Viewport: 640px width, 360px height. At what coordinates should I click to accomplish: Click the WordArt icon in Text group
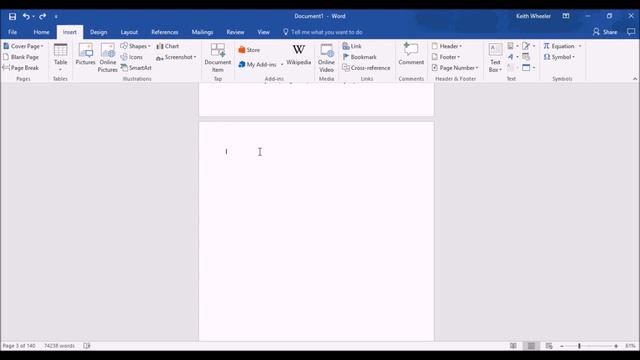tap(510, 57)
